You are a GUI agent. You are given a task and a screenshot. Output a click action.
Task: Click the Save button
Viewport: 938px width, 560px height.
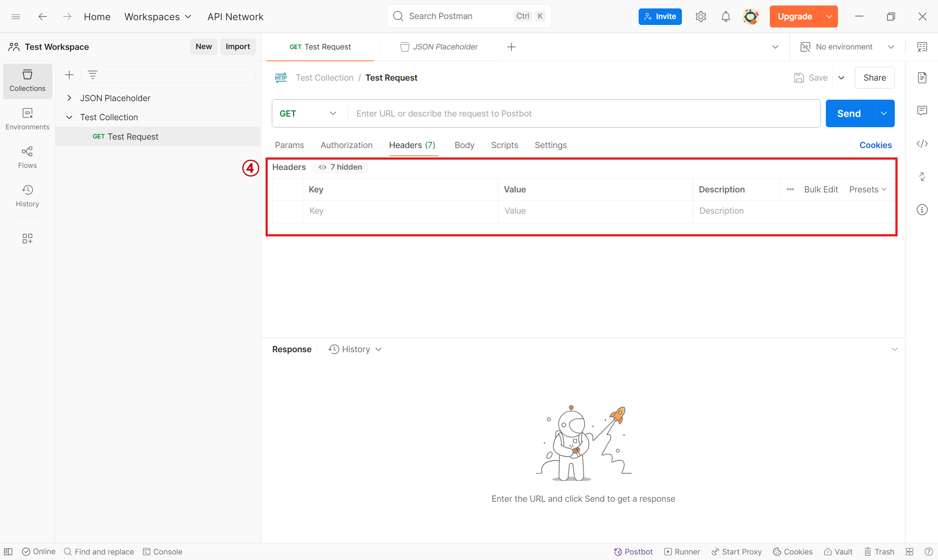pyautogui.click(x=811, y=78)
